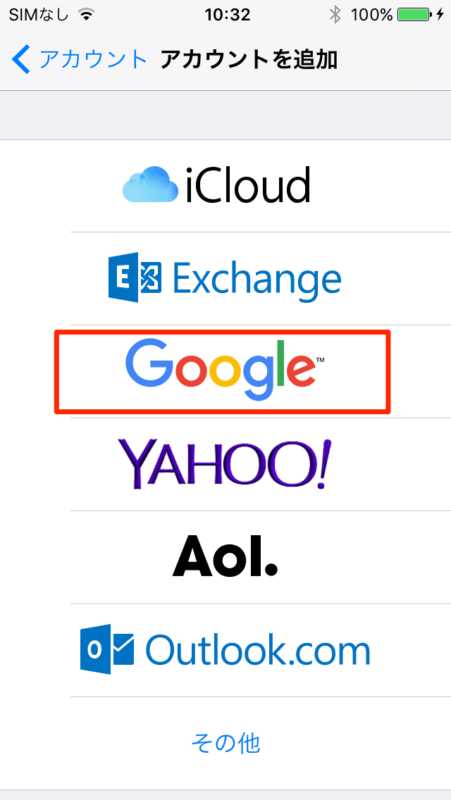The height and width of the screenshot is (800, 451).
Task: Tap the Exchange logo icon
Action: pyautogui.click(x=135, y=277)
